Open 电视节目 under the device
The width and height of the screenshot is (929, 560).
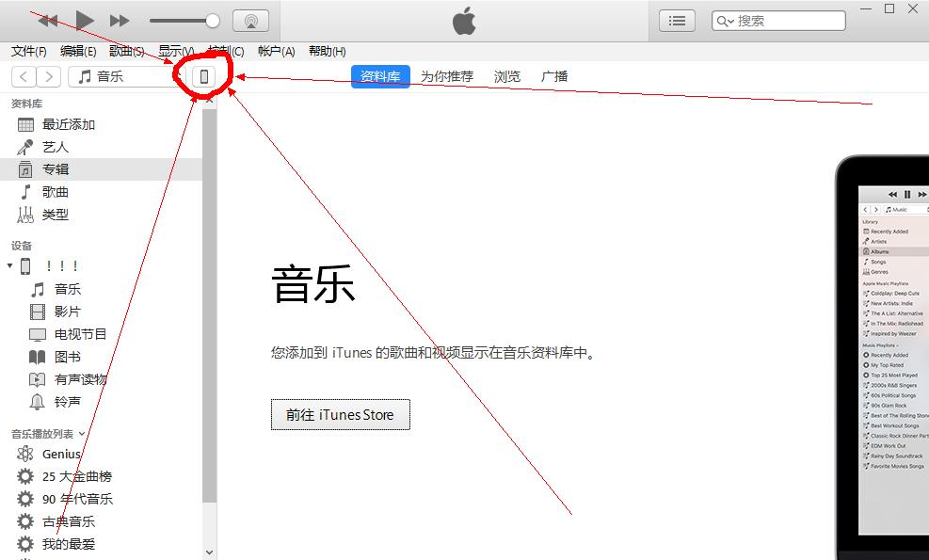click(81, 333)
